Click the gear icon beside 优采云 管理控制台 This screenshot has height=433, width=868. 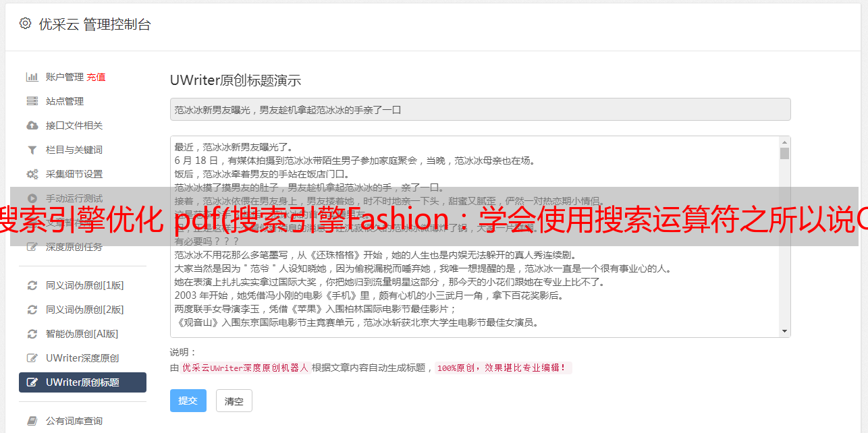coord(25,24)
